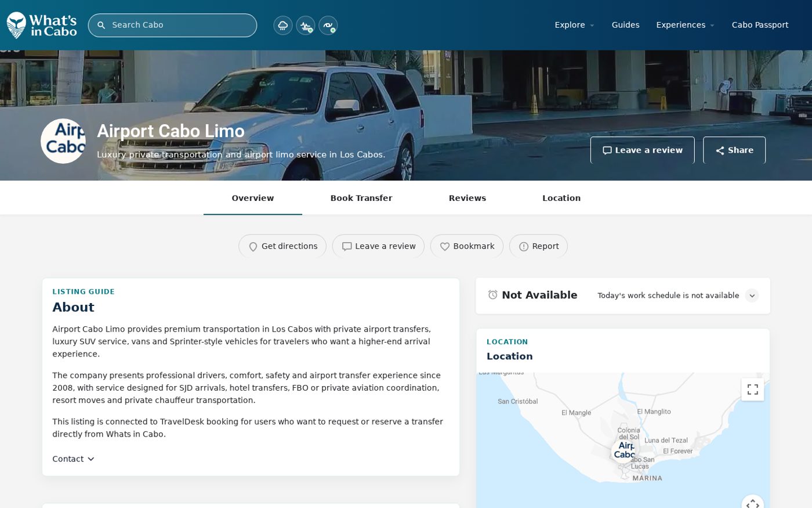Click the search magnifier icon

(x=101, y=26)
